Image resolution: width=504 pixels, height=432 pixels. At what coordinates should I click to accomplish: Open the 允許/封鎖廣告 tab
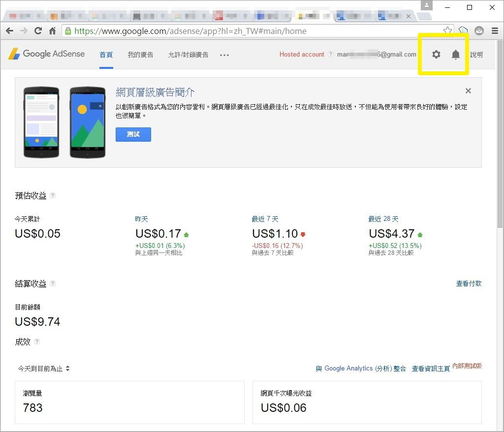[x=188, y=55]
